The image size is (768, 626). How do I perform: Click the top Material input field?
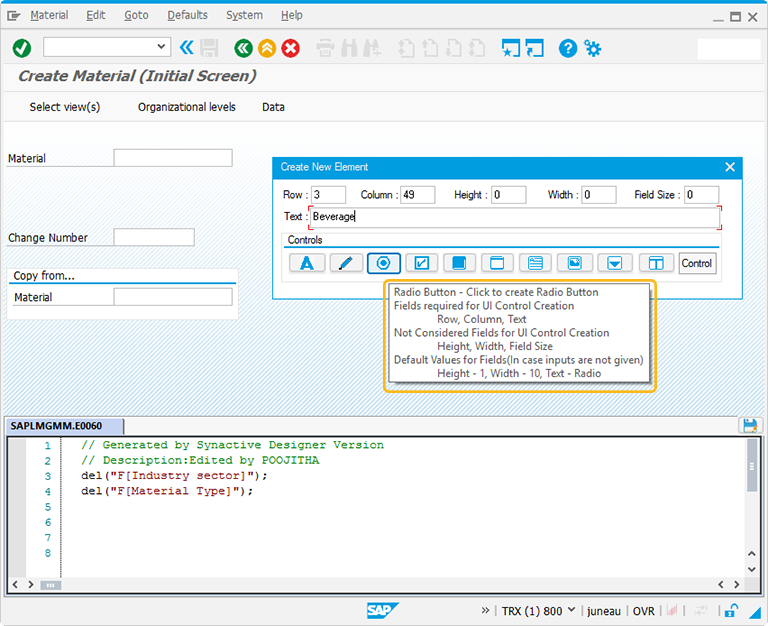tap(173, 158)
